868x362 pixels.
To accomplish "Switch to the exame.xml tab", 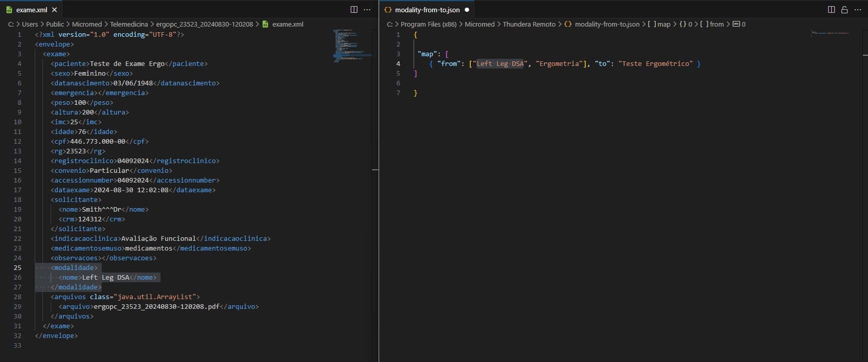I will (x=31, y=10).
